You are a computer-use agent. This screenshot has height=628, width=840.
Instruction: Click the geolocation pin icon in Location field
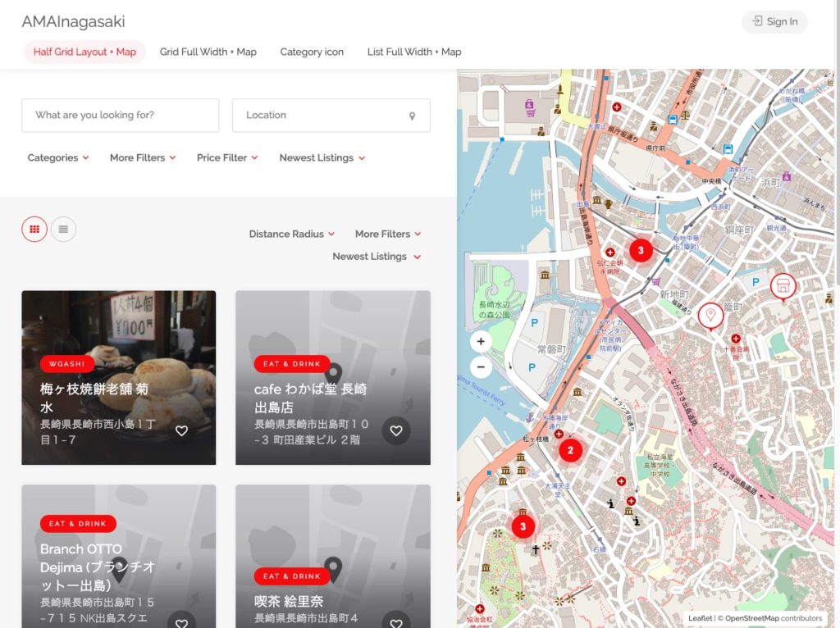412,116
